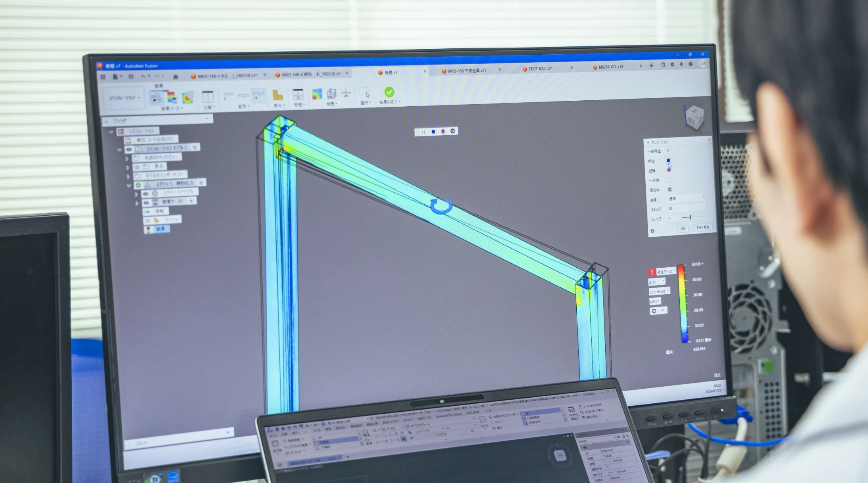Enable the 一方向 (one direction) checkbox
The image size is (868, 483).
click(669, 180)
